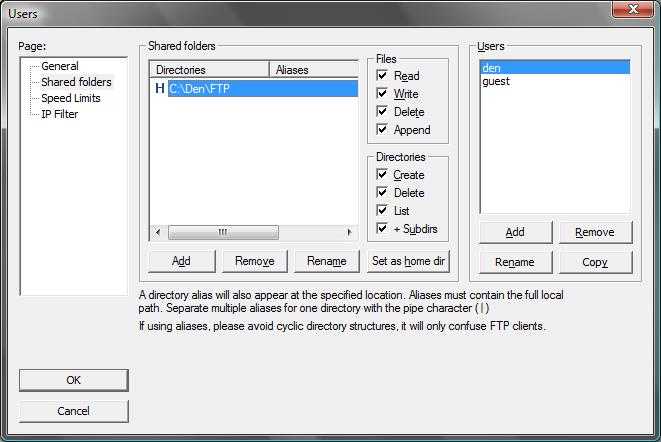Select the Speed Limits page
Viewport: 661px width, 442px height.
(x=71, y=98)
